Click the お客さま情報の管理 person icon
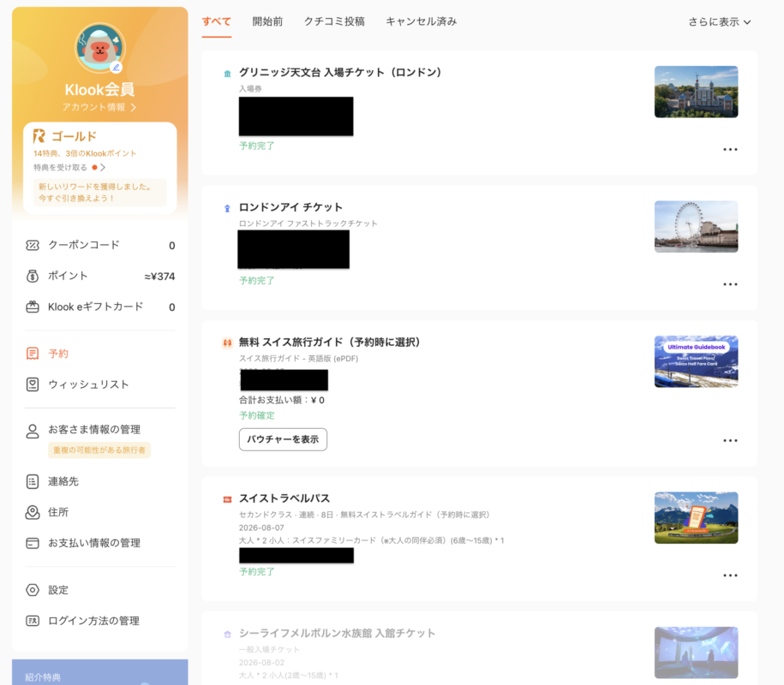This screenshot has height=685, width=784. 33,432
